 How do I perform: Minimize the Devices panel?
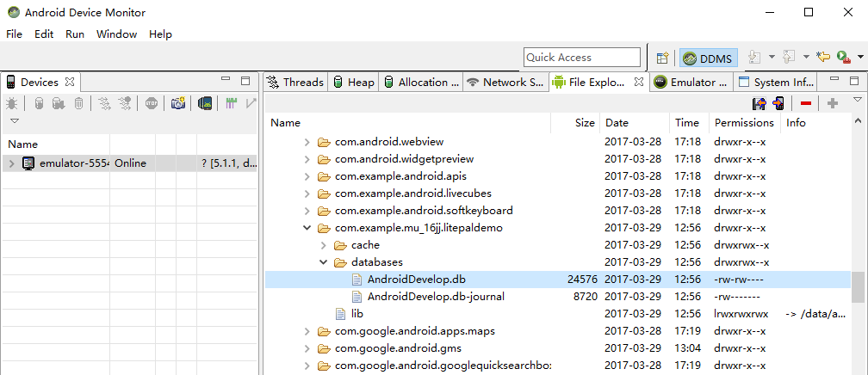pyautogui.click(x=226, y=80)
